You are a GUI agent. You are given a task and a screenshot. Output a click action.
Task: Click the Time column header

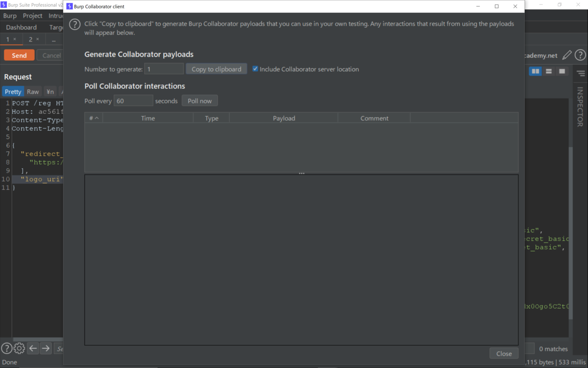(148, 118)
